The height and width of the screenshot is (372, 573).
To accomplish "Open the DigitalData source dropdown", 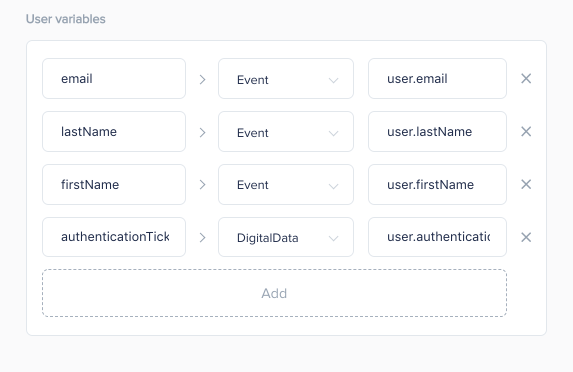I will coord(286,237).
